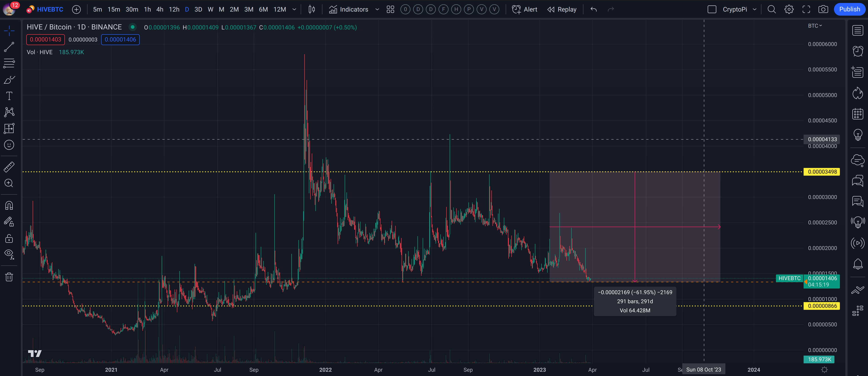
Task: Select the 12M timeframe
Action: [280, 10]
